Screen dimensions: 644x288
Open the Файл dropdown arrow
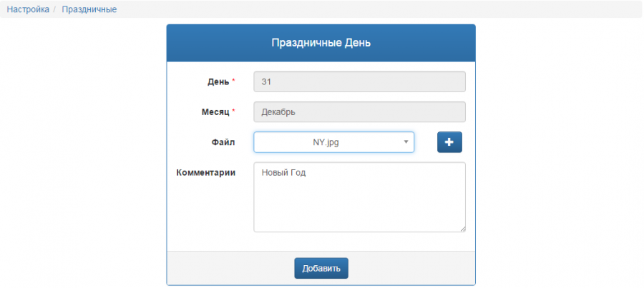(406, 142)
